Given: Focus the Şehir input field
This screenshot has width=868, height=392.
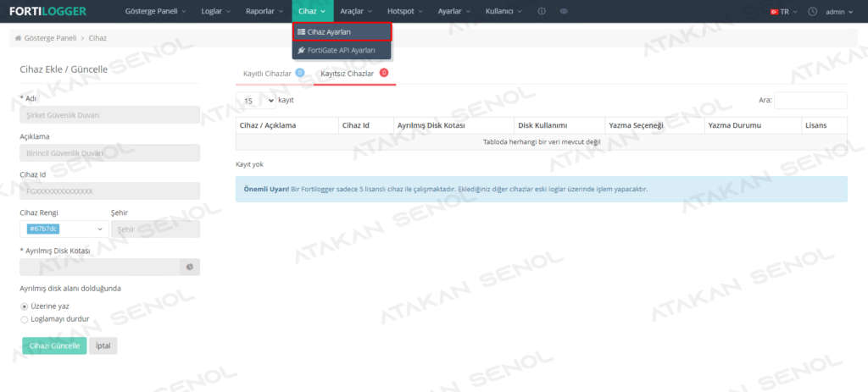Looking at the screenshot, I should 156,229.
